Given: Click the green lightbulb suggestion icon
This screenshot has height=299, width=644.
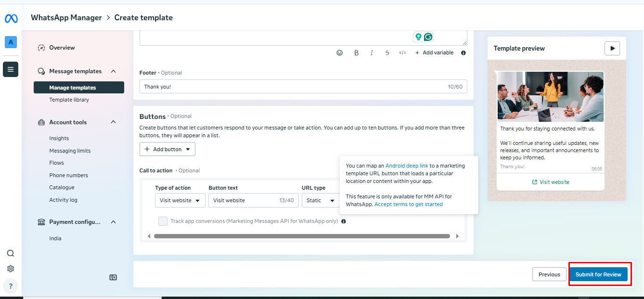Looking at the screenshot, I should point(418,37).
